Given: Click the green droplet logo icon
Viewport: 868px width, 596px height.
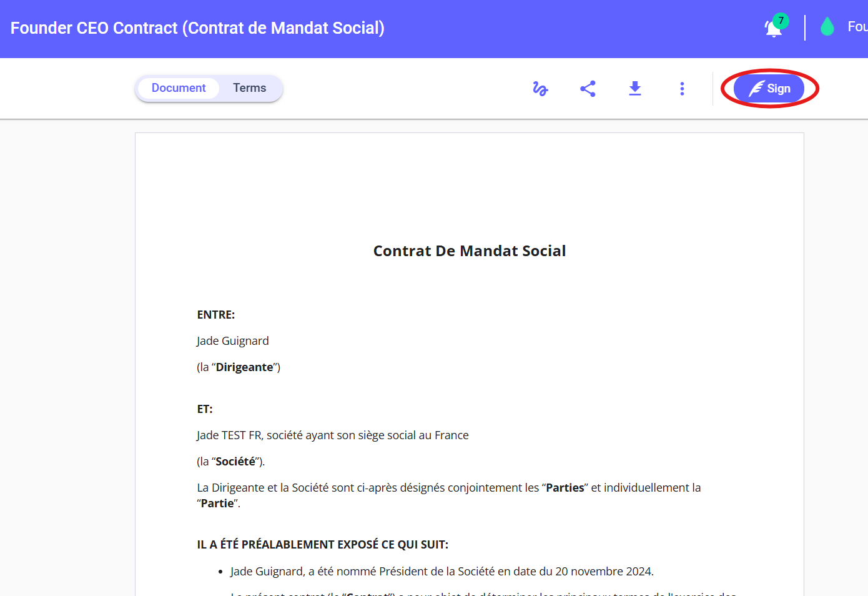Looking at the screenshot, I should 827,27.
